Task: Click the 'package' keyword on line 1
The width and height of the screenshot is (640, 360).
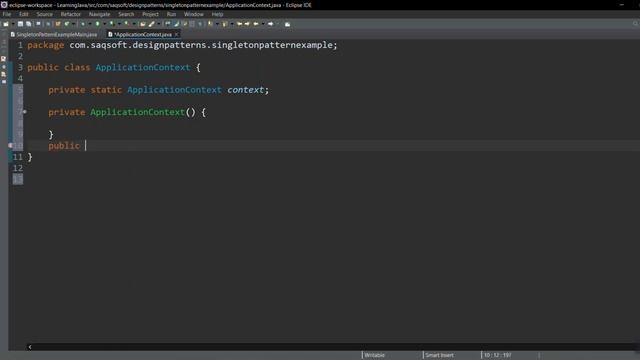Action: [46, 45]
